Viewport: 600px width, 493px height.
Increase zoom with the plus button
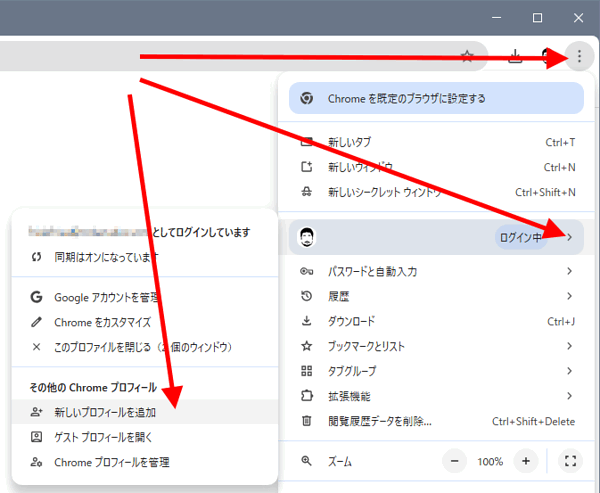pyautogui.click(x=526, y=461)
